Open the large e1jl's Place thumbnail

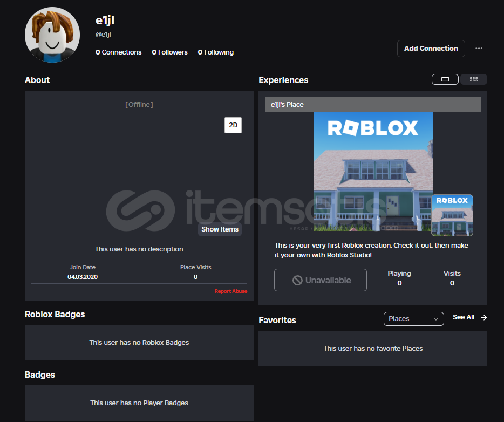tap(373, 172)
